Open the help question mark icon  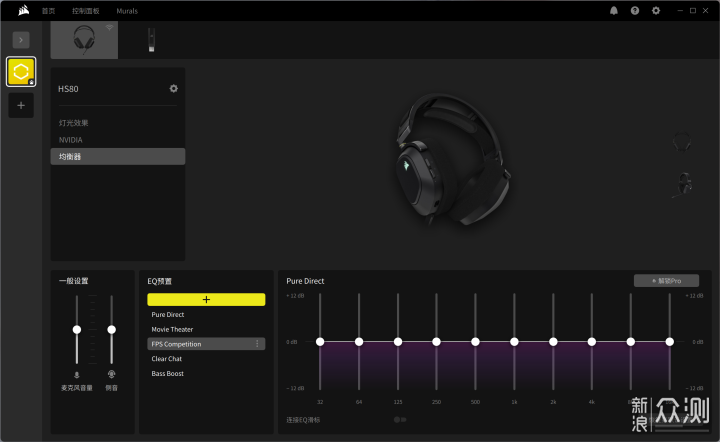(x=635, y=11)
